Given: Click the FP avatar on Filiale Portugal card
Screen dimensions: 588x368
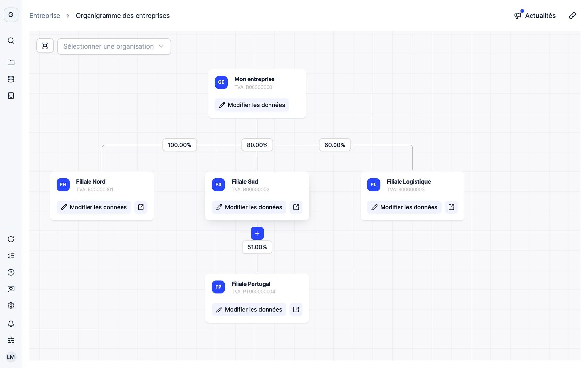Looking at the screenshot, I should point(218,287).
